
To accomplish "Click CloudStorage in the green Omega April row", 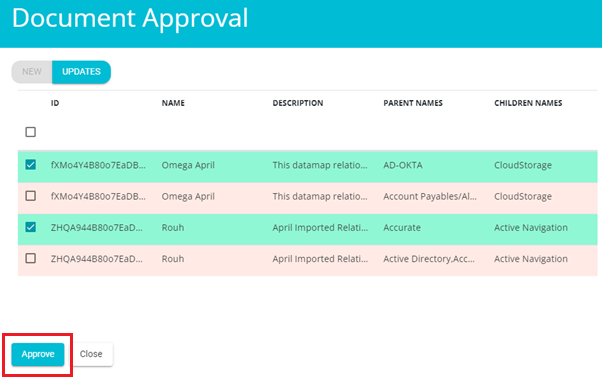I will pos(523,165).
